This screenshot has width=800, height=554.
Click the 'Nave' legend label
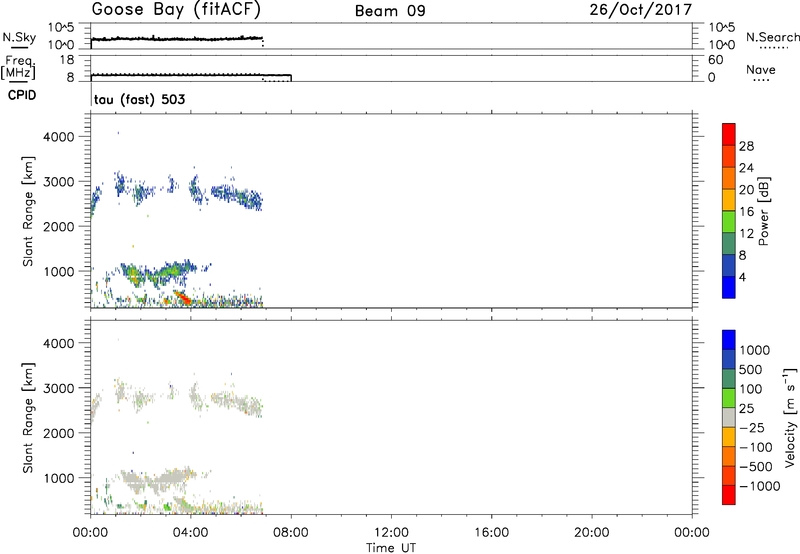(x=761, y=70)
